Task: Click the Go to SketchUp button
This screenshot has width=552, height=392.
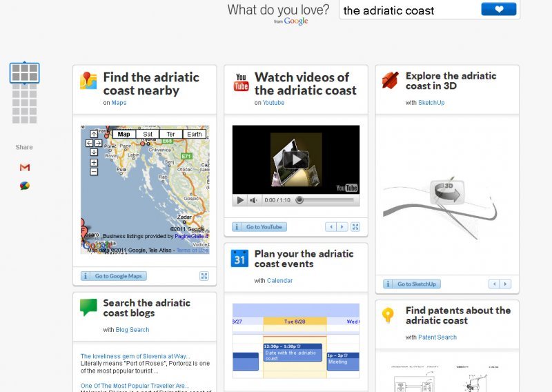Action: [412, 284]
